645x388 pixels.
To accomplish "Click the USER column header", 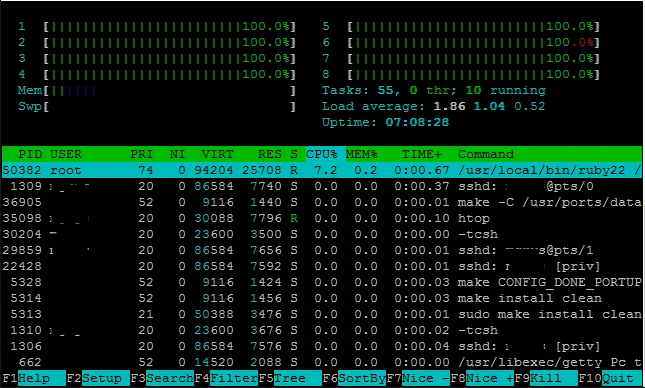I will (66, 154).
